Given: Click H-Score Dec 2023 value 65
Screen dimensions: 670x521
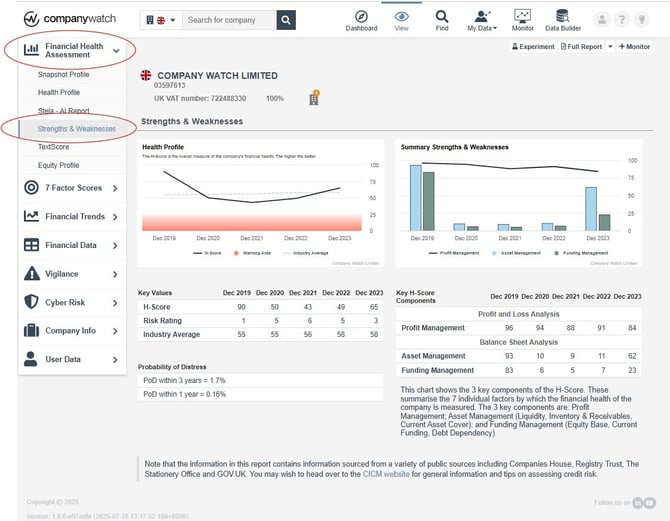Looking at the screenshot, I should pos(374,307).
